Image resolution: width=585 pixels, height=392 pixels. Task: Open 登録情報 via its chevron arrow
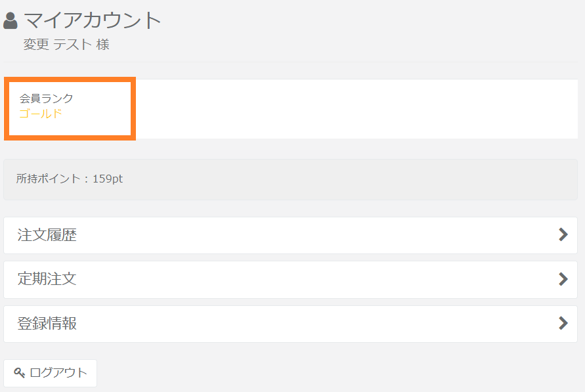pos(563,323)
